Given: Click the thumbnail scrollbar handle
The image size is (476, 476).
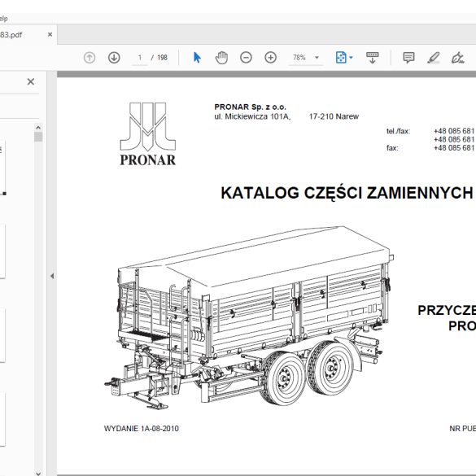Looking at the screenshot, I should tap(38, 137).
